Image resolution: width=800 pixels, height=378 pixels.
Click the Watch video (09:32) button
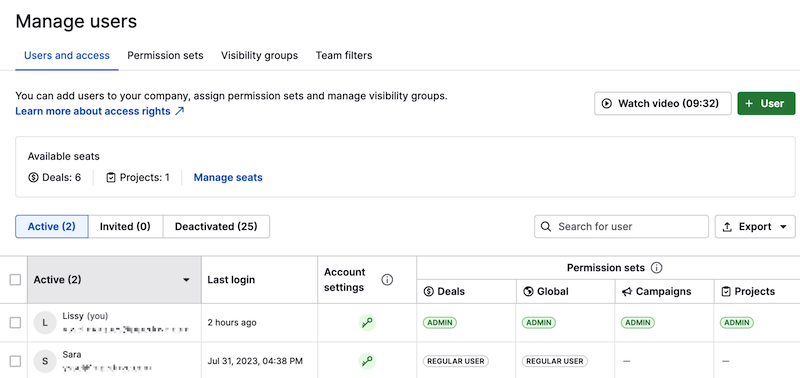[x=663, y=104]
